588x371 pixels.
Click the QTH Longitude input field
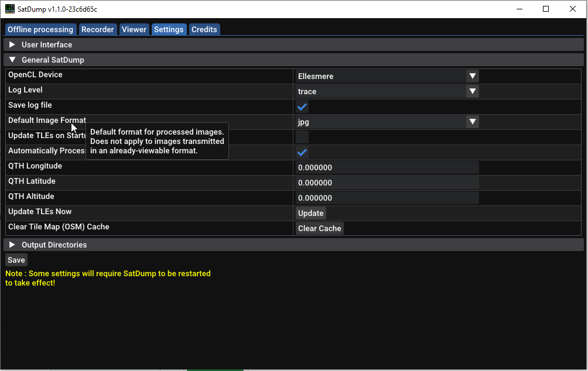coord(387,167)
